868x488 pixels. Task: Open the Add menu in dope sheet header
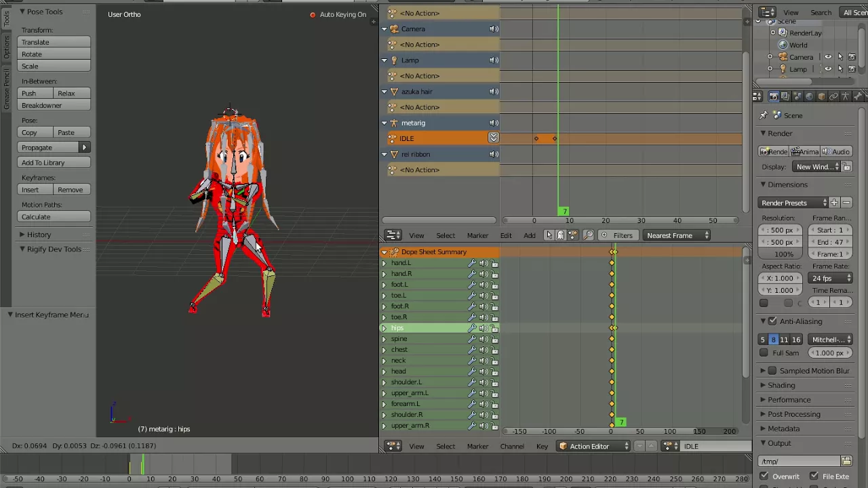click(530, 235)
